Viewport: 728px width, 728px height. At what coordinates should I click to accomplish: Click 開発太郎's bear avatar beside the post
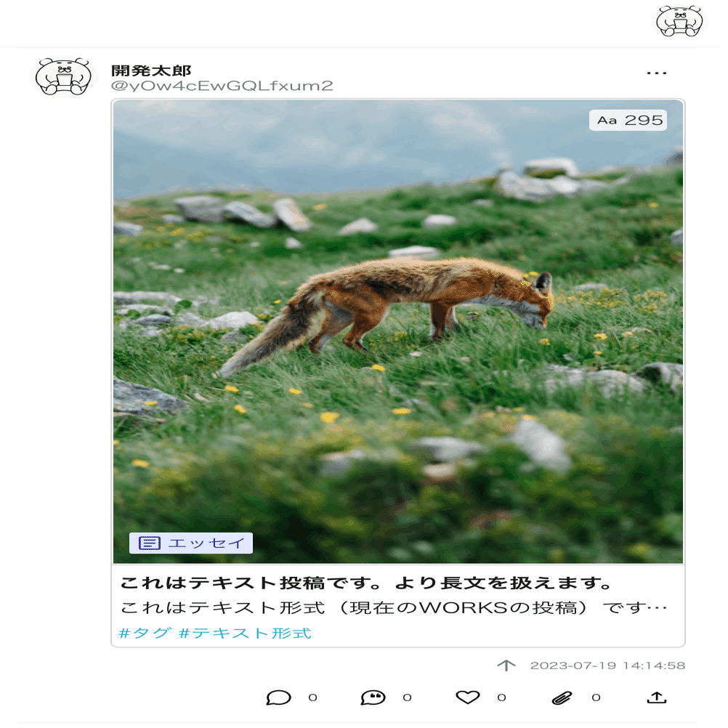(64, 76)
